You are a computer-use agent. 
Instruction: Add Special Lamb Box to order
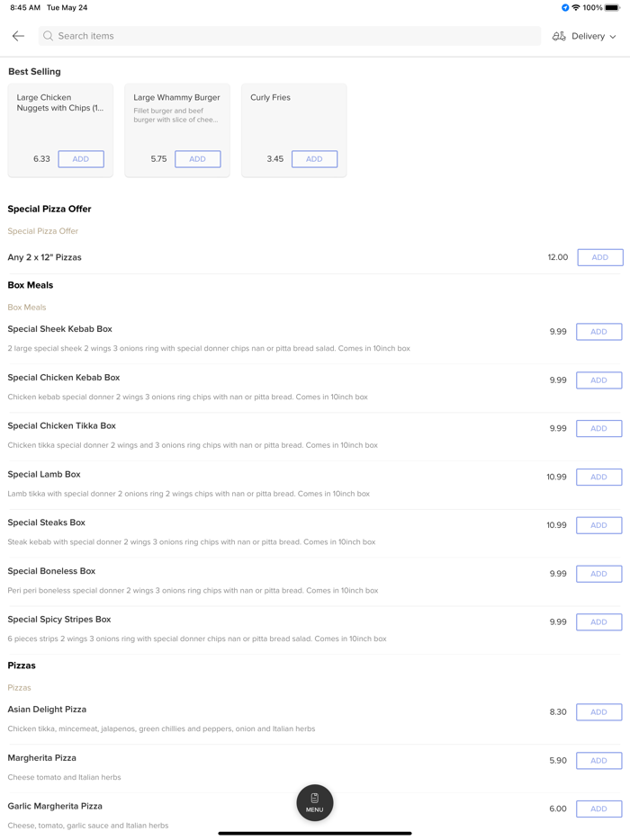(598, 477)
